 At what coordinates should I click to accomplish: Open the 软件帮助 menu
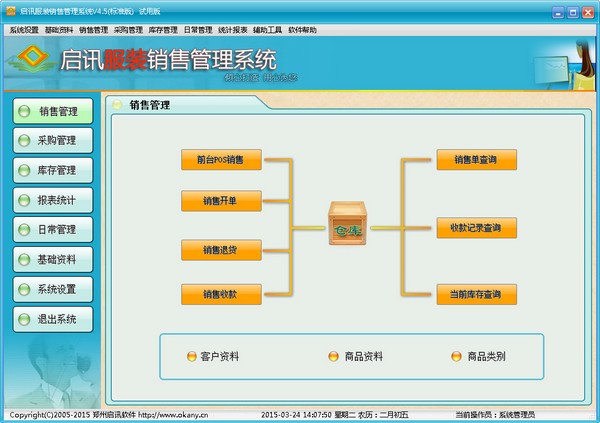(x=302, y=30)
